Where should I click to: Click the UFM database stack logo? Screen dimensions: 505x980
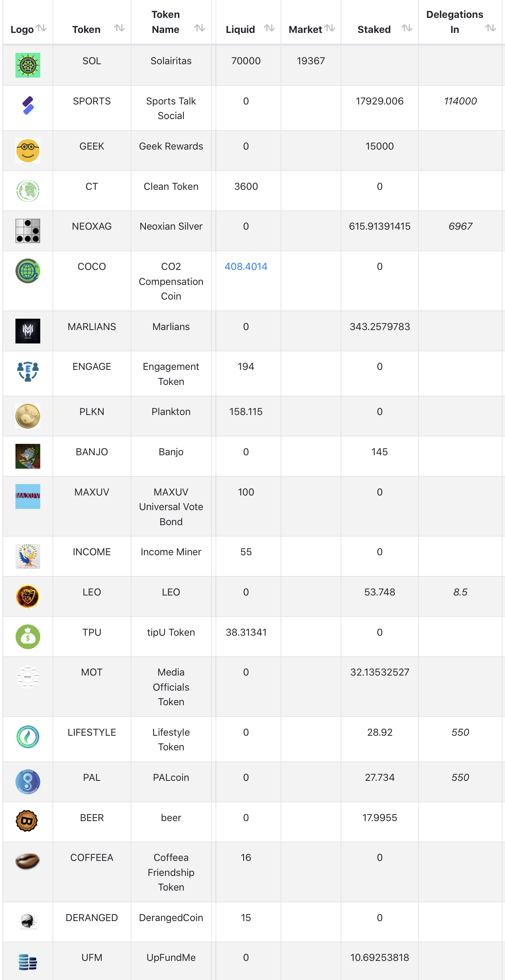pyautogui.click(x=28, y=962)
